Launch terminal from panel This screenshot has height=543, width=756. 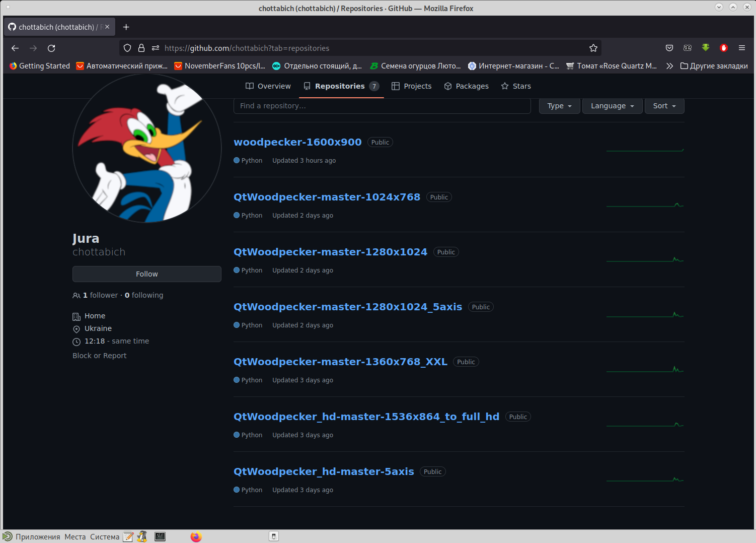(x=160, y=536)
